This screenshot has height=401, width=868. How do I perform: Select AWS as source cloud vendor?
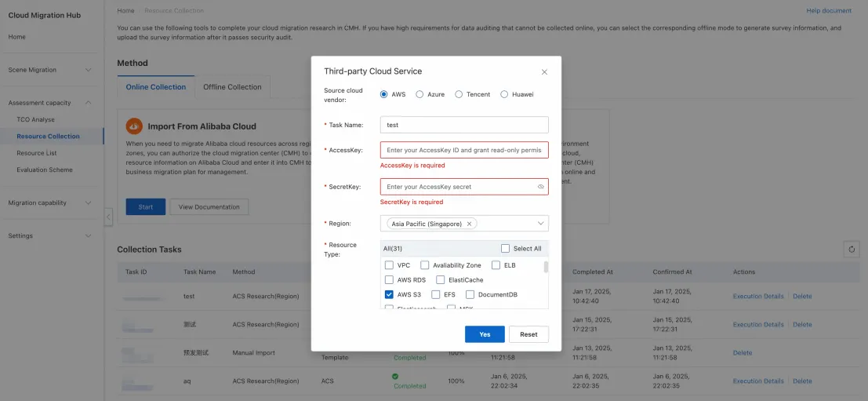tap(383, 95)
